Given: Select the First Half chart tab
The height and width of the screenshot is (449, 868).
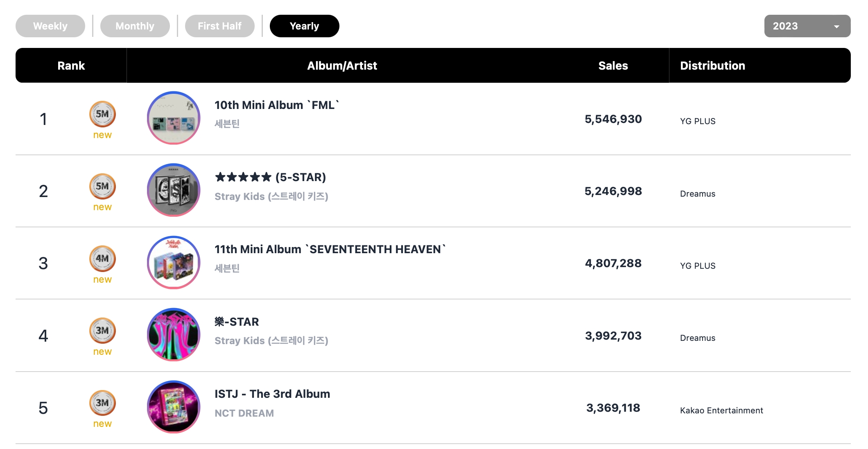Looking at the screenshot, I should [220, 26].
